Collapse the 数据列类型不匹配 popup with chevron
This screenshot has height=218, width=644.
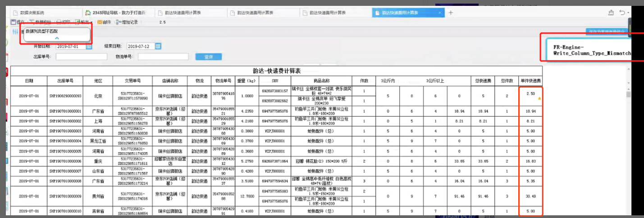click(57, 38)
